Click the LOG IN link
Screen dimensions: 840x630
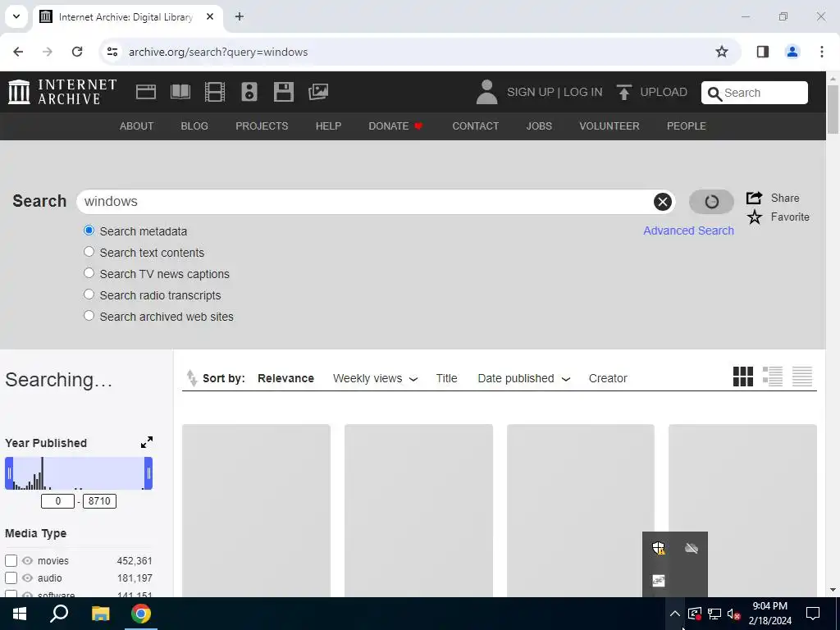pos(583,92)
